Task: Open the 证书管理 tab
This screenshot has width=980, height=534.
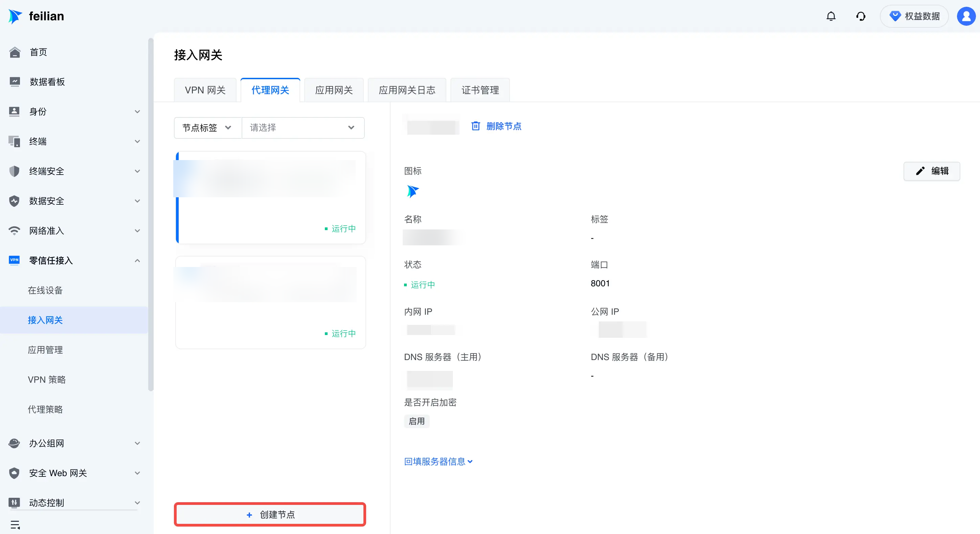Action: pos(480,90)
